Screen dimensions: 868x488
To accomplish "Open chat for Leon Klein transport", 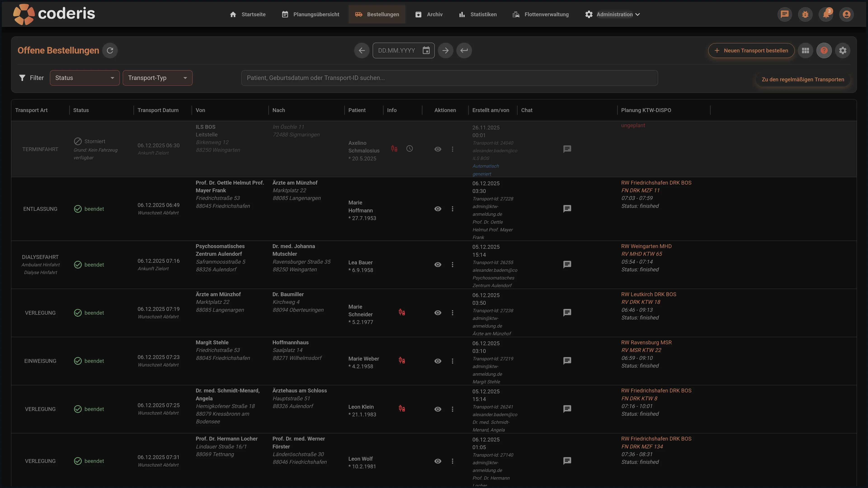I will pos(567,409).
